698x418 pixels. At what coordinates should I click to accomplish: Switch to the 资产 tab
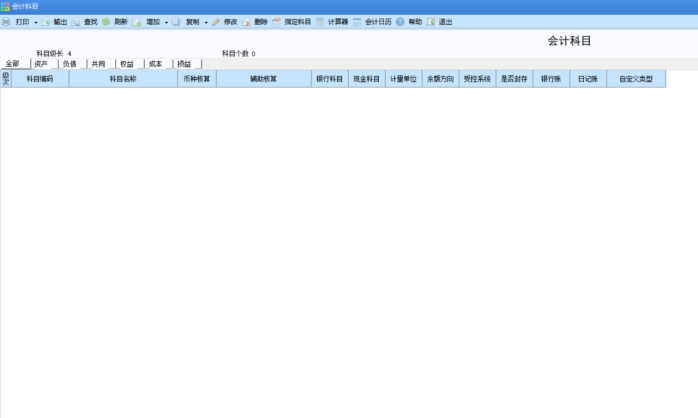click(x=44, y=64)
